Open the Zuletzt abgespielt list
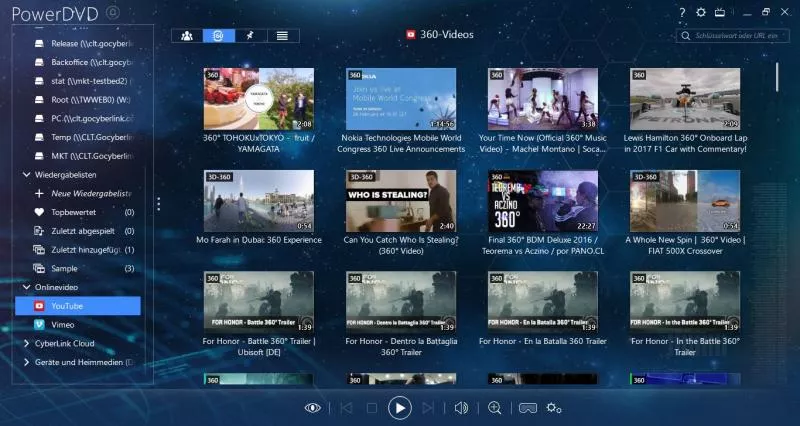800x426 pixels. click(84, 231)
